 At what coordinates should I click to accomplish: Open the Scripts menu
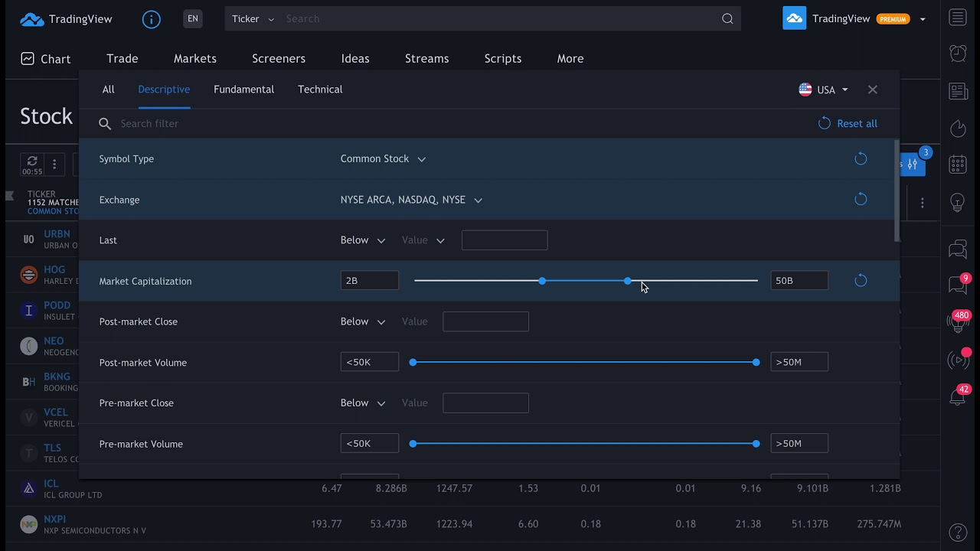(x=503, y=59)
